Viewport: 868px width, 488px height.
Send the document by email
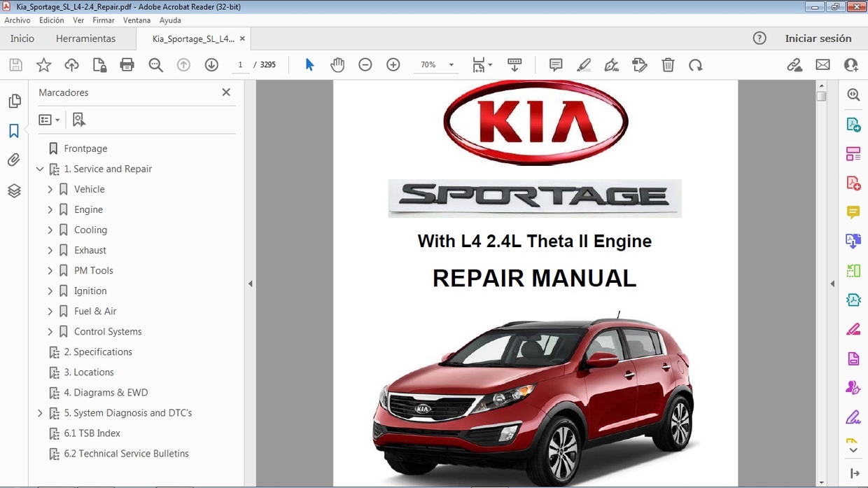(x=822, y=64)
